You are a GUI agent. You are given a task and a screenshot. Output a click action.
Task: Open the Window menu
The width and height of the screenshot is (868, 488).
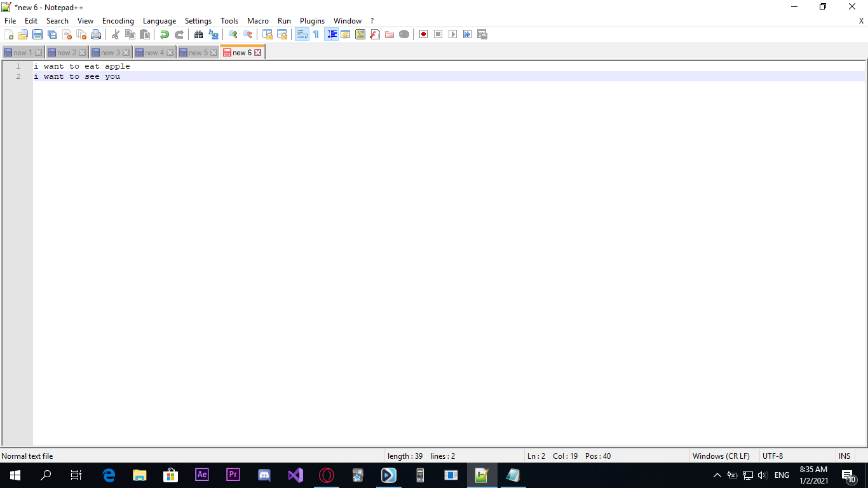pos(348,21)
